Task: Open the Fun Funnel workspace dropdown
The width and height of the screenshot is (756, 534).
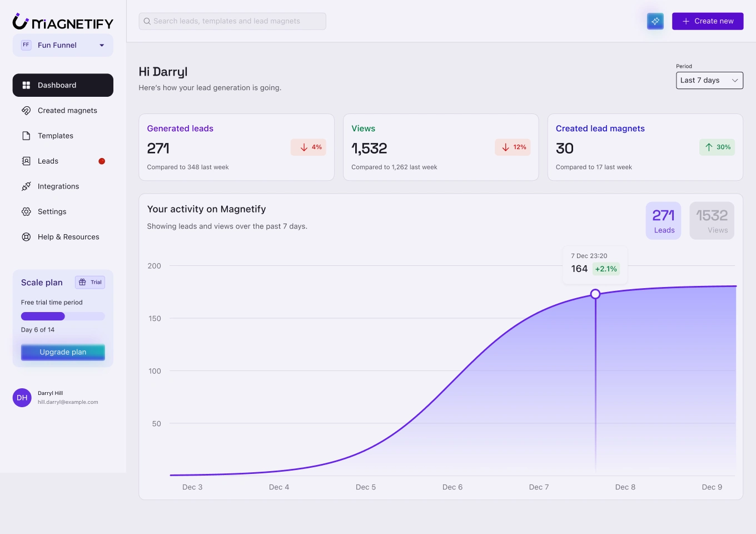Action: (63, 46)
